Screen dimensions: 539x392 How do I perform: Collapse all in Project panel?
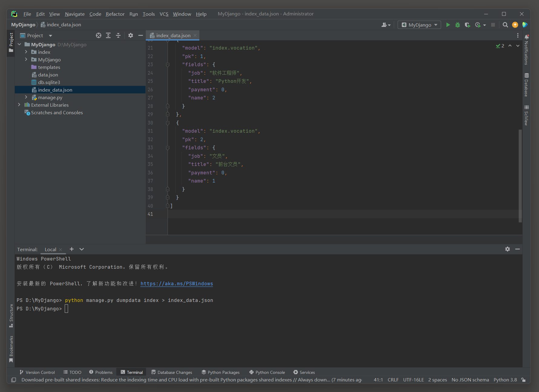[x=118, y=35]
